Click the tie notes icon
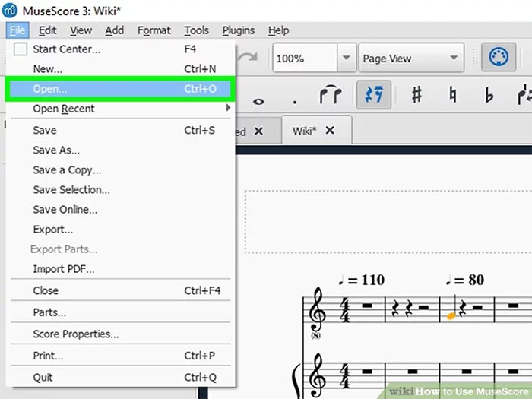The height and width of the screenshot is (399, 532). pos(331,96)
